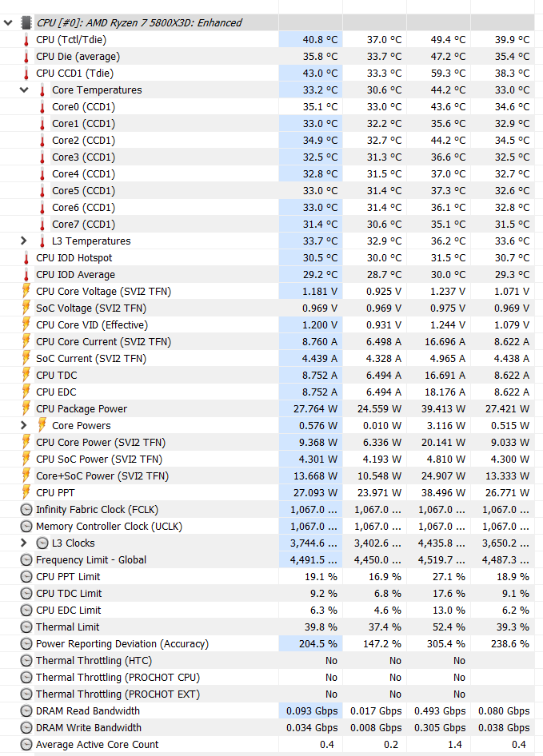Click the 0.493 Gbps maximum value cell
Screen dimensions: 543x756
439,710
